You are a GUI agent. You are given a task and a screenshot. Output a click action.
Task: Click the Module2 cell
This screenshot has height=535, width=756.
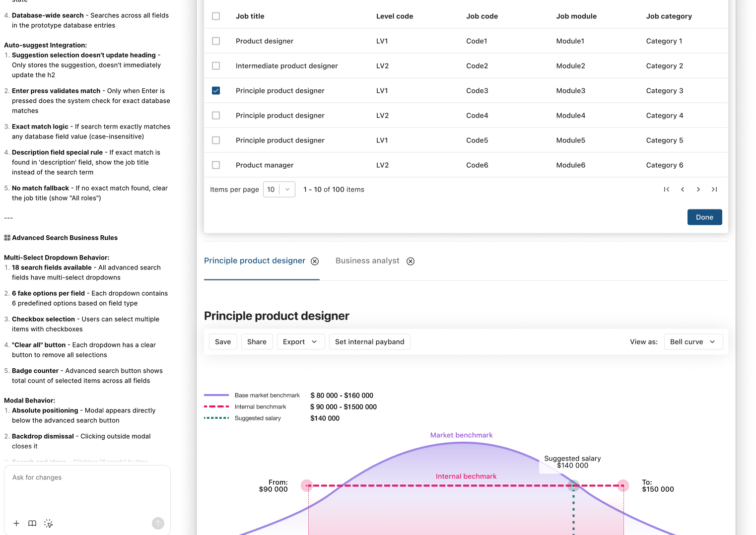pyautogui.click(x=570, y=66)
